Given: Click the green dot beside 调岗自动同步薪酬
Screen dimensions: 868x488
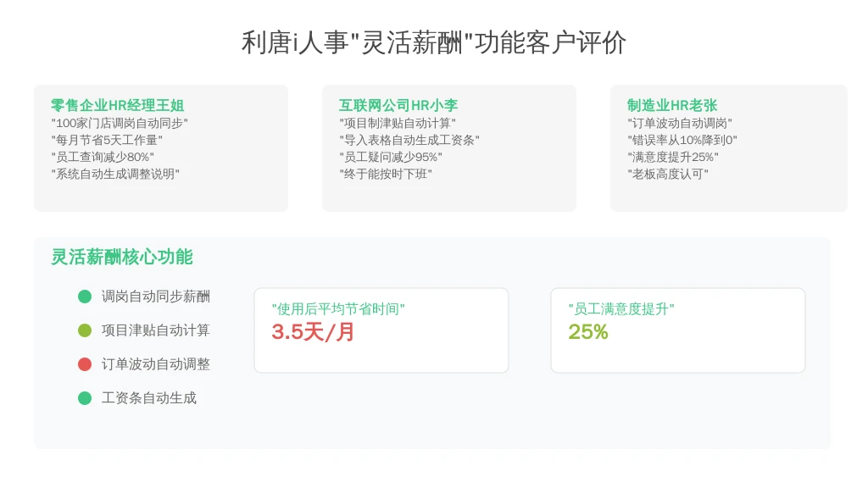Looking at the screenshot, I should (85, 297).
